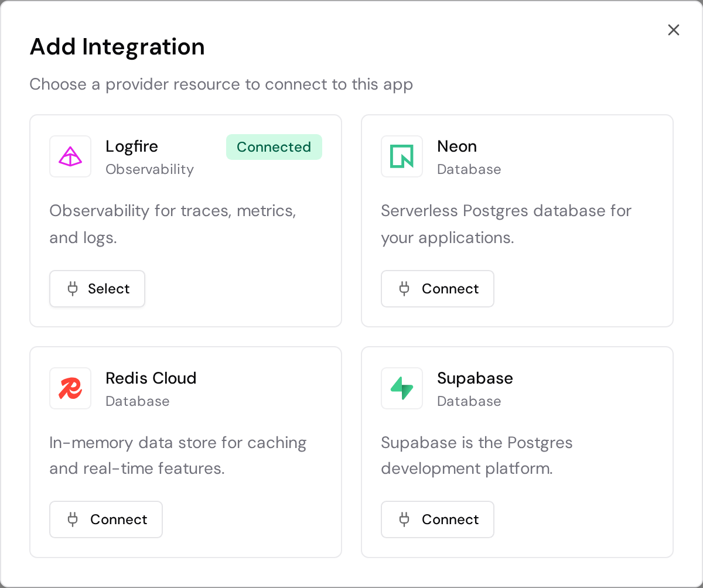Click the Database label under Supabase

tap(469, 401)
